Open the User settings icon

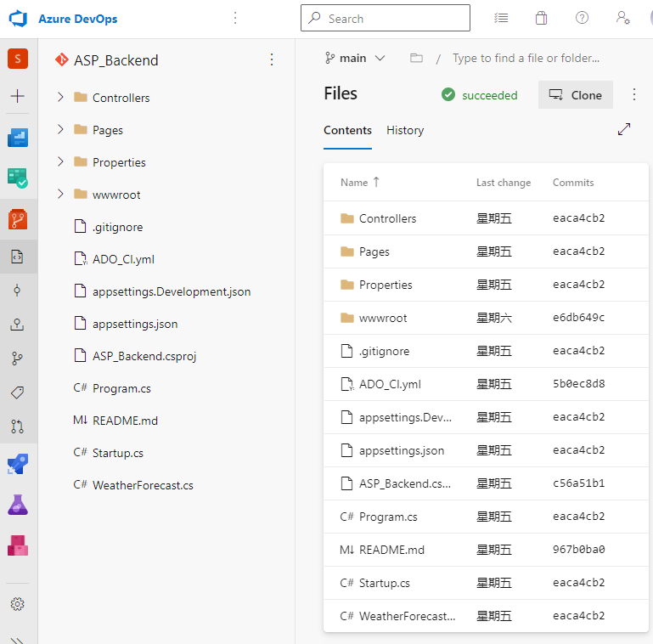coord(622,18)
